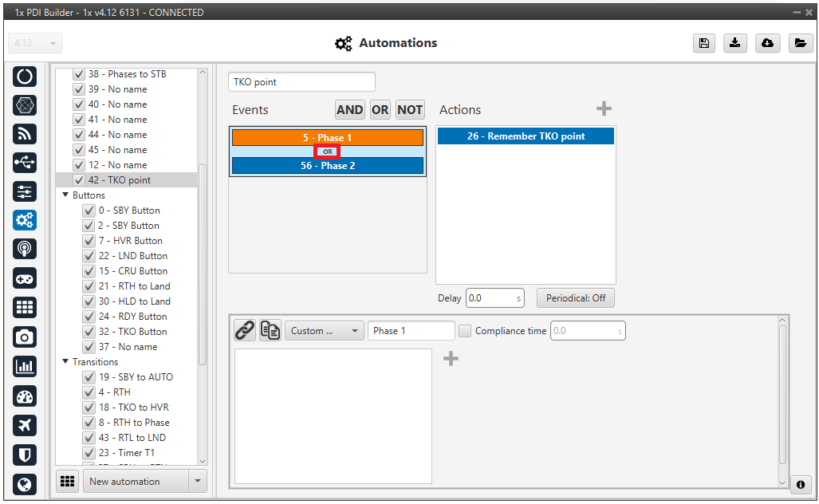Open the Custom event type dropdown
This screenshot has width=819, height=504.
324,331
